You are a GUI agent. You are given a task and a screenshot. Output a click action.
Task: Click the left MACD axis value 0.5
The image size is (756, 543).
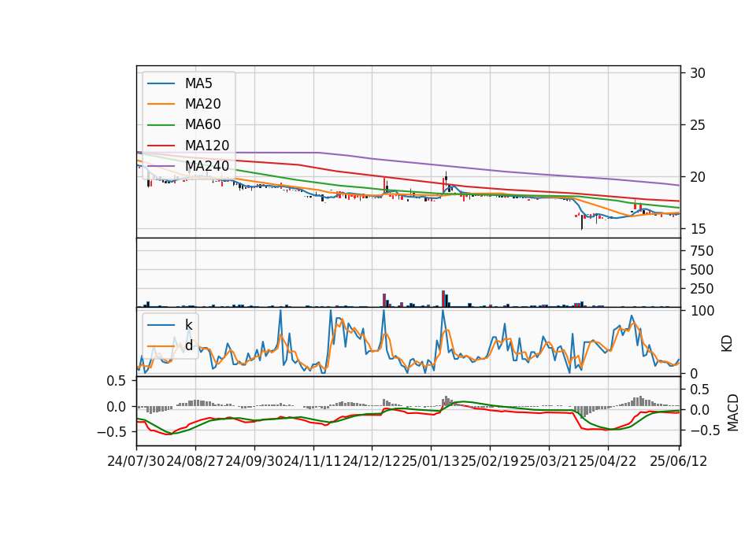[x=116, y=381]
